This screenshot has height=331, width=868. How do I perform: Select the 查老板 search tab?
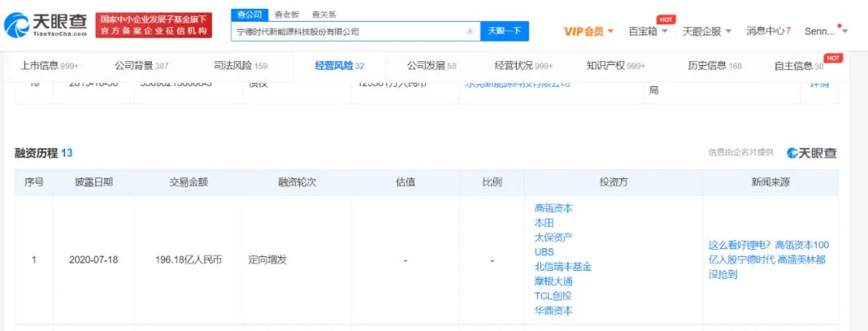286,14
